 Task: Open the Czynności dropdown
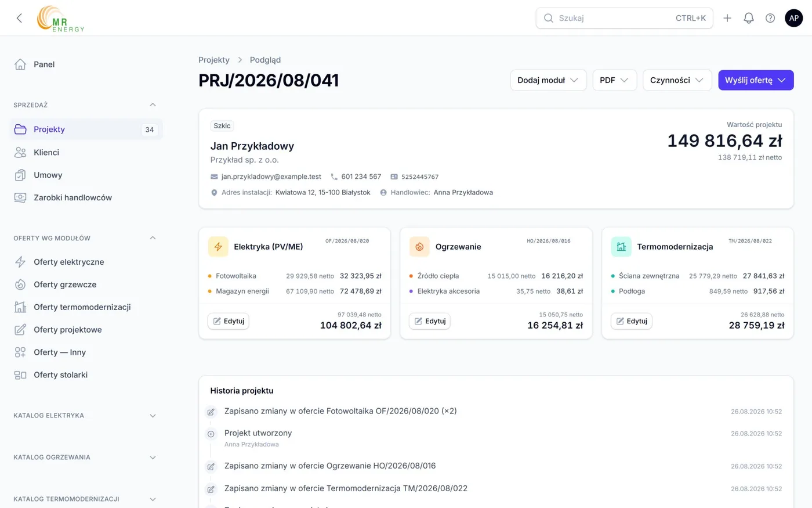tap(677, 80)
